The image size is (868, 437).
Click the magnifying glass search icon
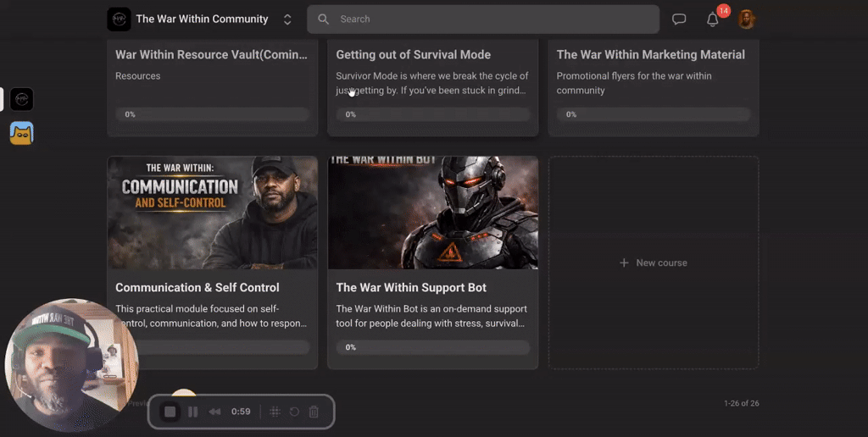[323, 19]
